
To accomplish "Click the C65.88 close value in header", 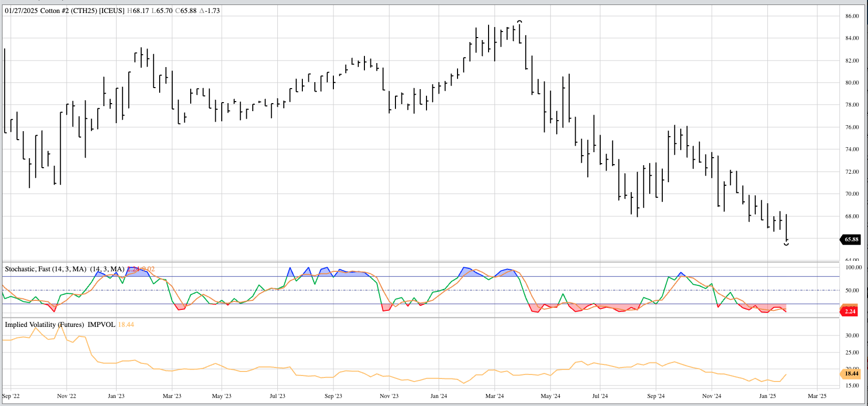I will tap(186, 11).
